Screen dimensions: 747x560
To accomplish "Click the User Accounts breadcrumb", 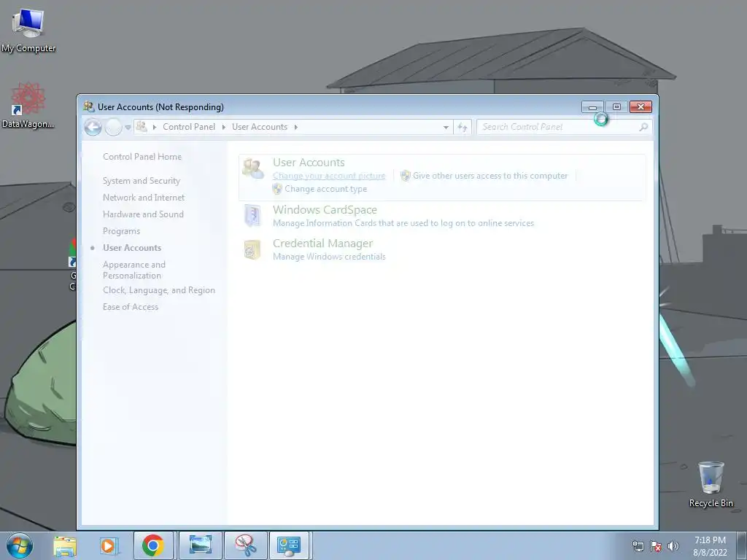I will (260, 127).
